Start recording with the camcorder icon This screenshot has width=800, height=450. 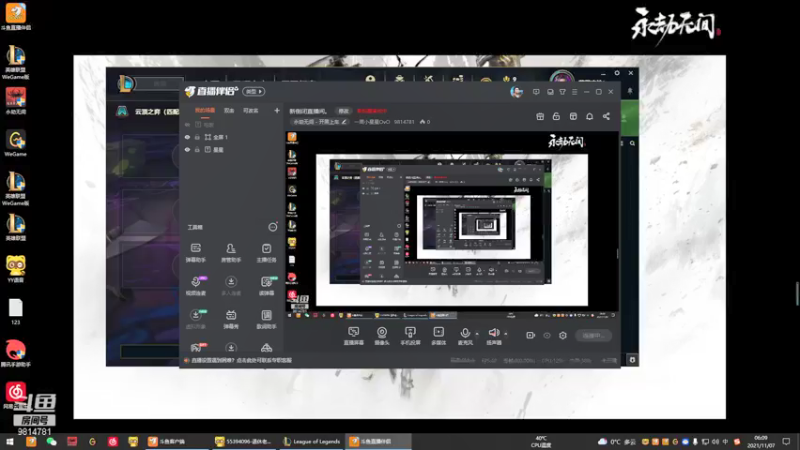(x=531, y=335)
